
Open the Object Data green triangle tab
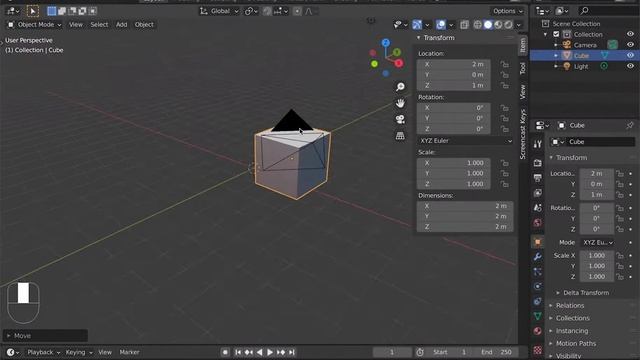(x=538, y=316)
